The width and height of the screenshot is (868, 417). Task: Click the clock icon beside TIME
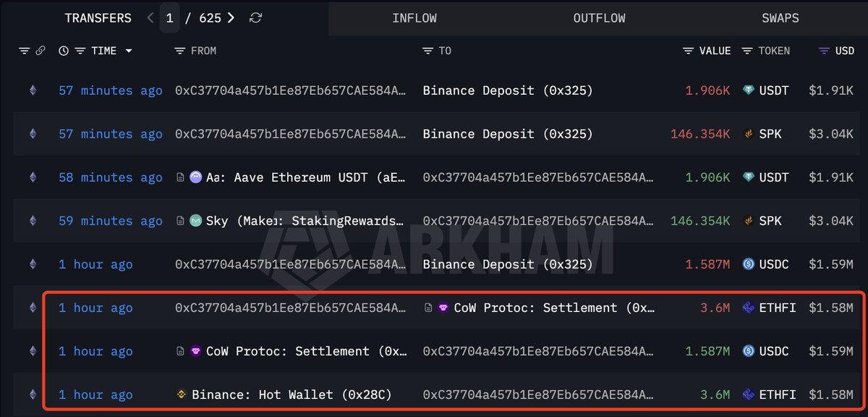tap(64, 51)
